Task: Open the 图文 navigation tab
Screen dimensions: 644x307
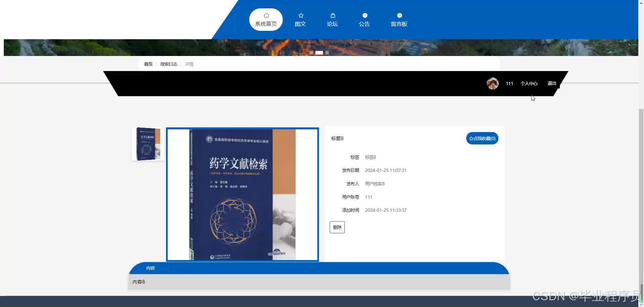Action: click(x=300, y=19)
